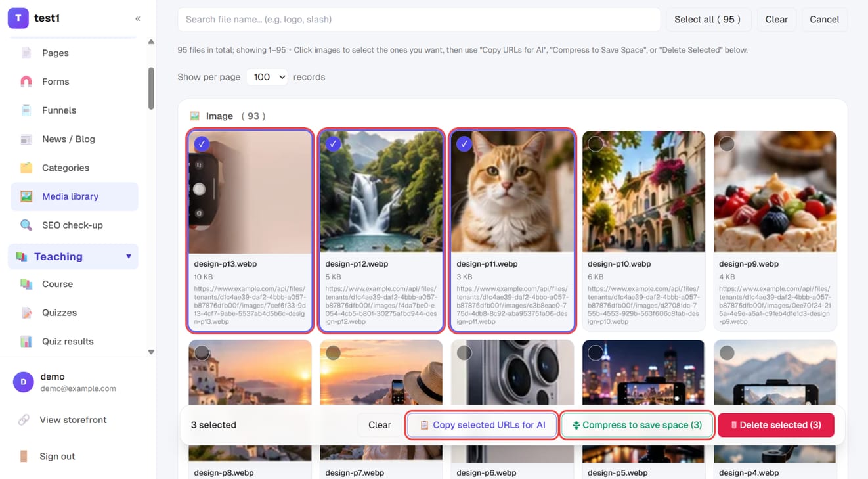Click the SEO check-up magnifier icon

click(x=26, y=225)
